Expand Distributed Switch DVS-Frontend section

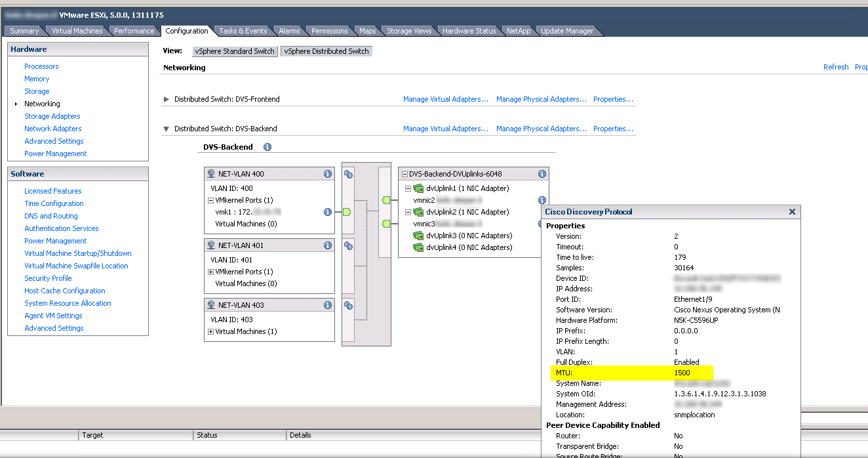(167, 99)
